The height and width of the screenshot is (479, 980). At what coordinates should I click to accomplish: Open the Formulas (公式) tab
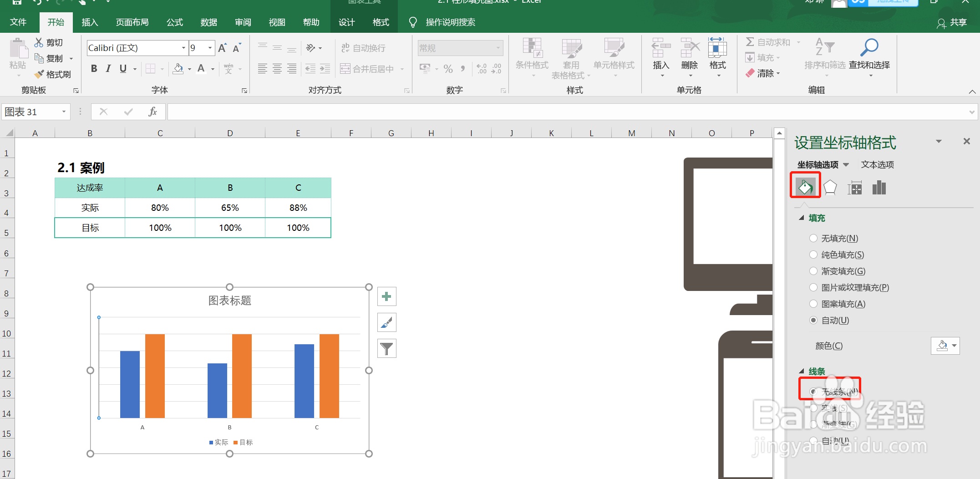coord(174,22)
